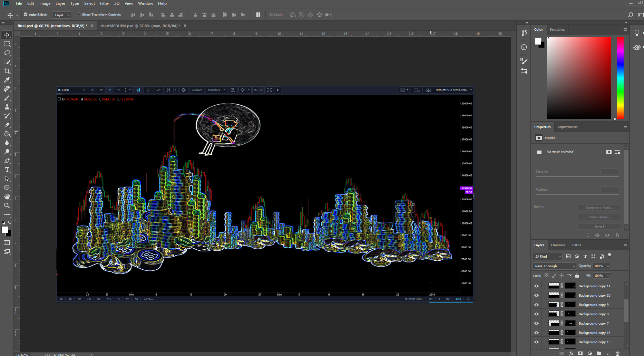Switch to the chartMEDUIM.psd document tab

[x=140, y=26]
